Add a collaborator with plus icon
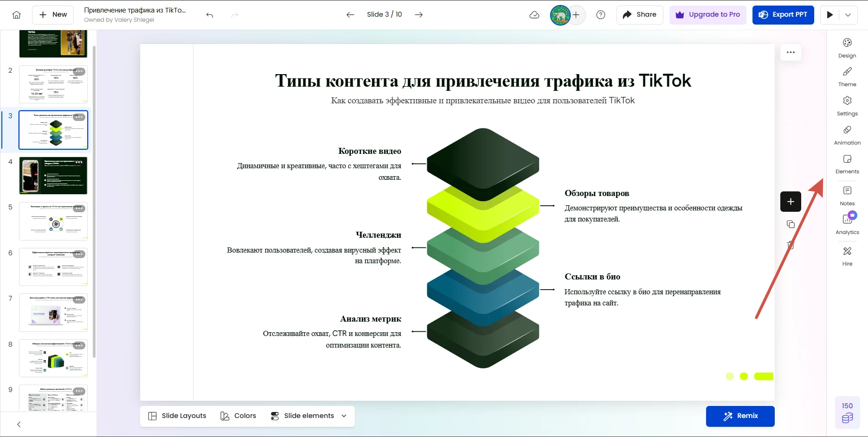868x437 pixels. (x=576, y=15)
